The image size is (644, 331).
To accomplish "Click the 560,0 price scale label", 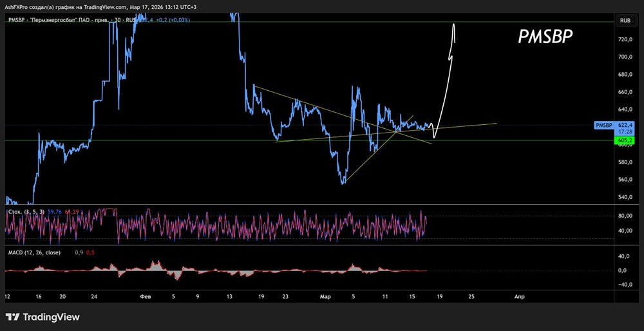I will pos(627,180).
